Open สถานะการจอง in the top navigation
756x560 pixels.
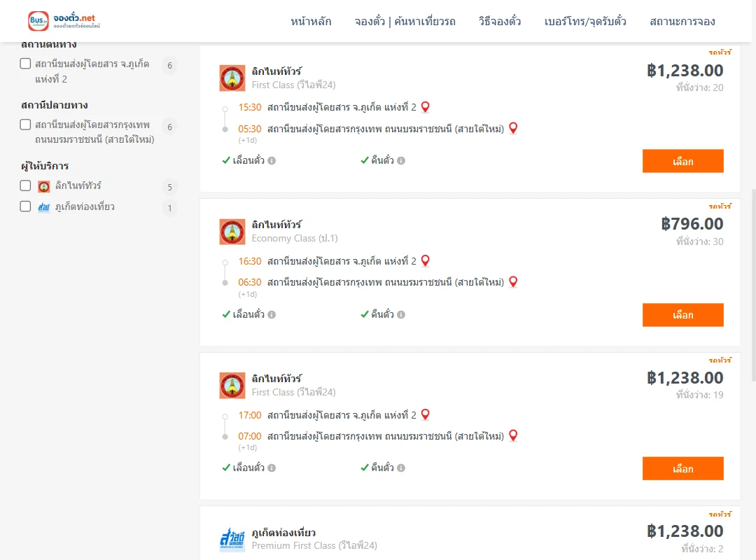pyautogui.click(x=682, y=22)
